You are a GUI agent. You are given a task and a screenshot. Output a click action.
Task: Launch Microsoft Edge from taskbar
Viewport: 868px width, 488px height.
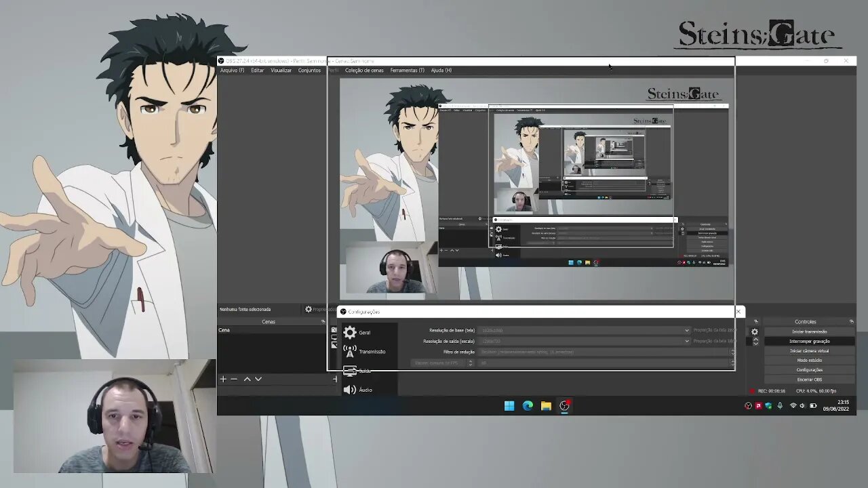tap(528, 405)
